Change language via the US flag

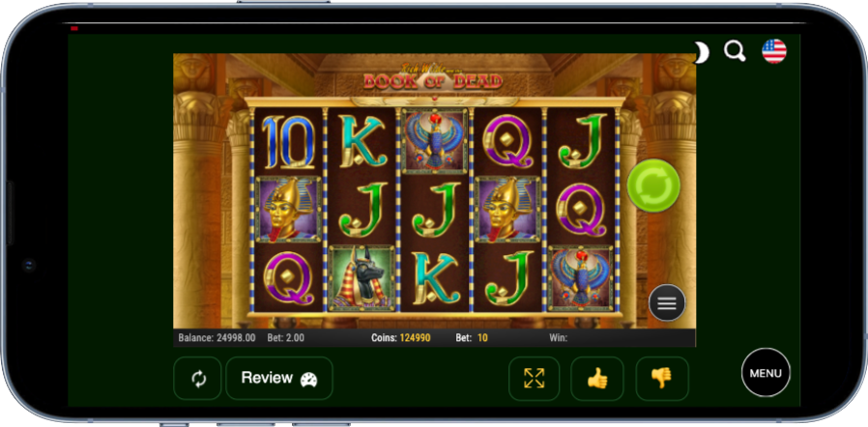pyautogui.click(x=774, y=51)
